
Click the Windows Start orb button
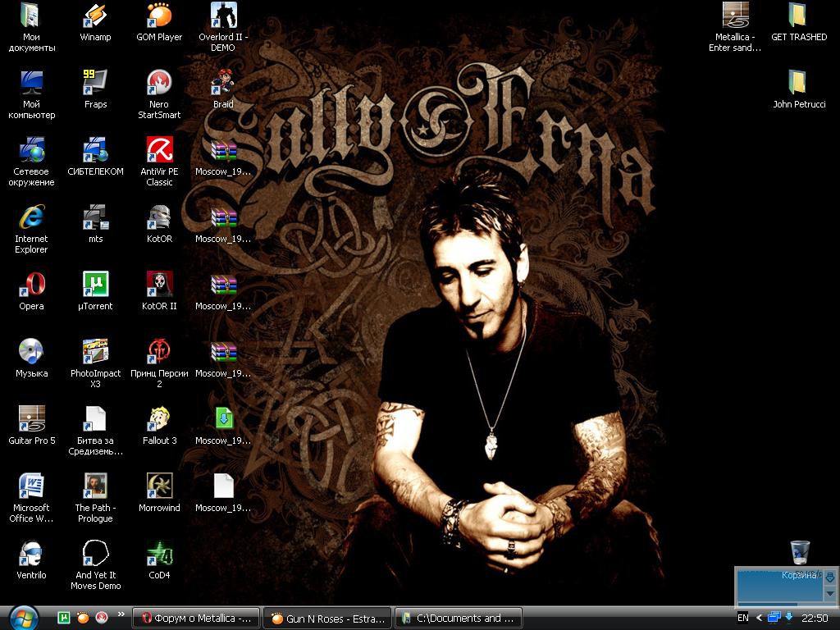23,617
